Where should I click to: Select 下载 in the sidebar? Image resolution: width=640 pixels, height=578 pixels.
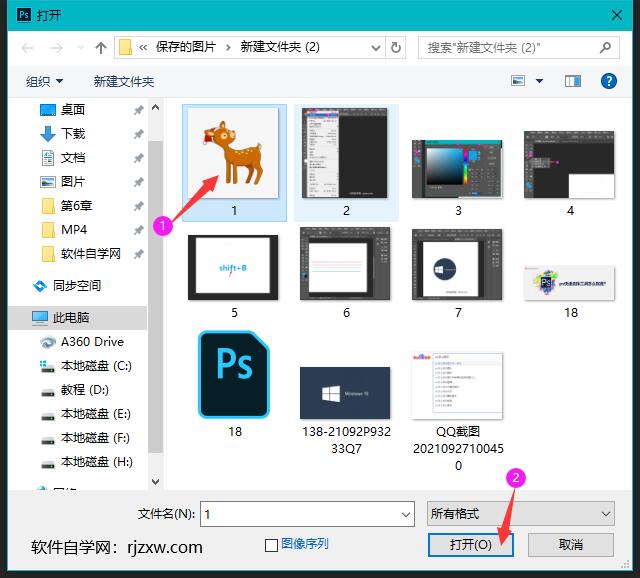pos(73,134)
